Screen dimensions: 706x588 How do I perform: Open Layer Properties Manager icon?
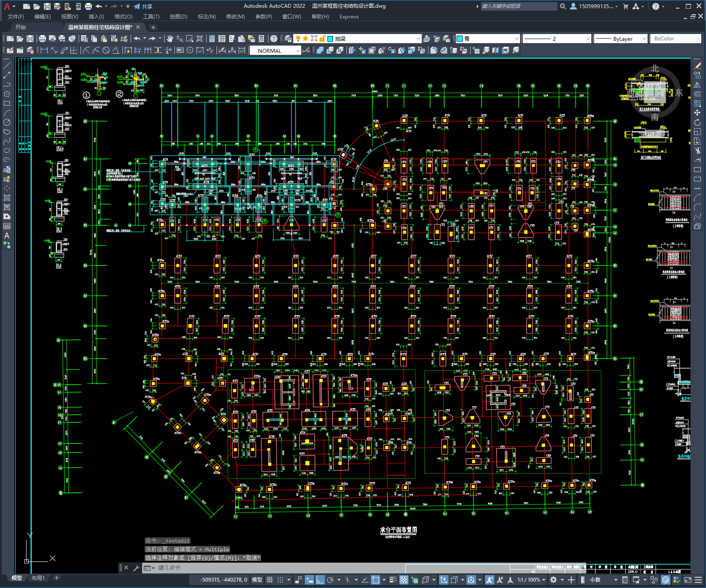click(x=288, y=39)
